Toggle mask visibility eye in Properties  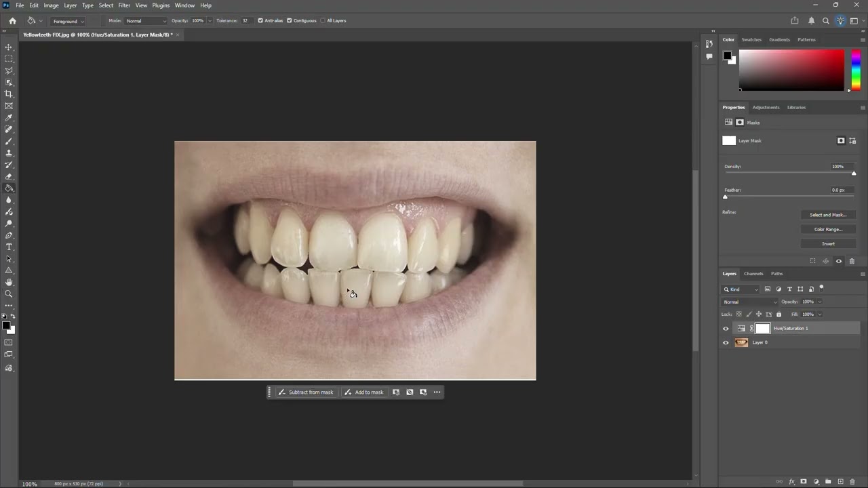839,261
